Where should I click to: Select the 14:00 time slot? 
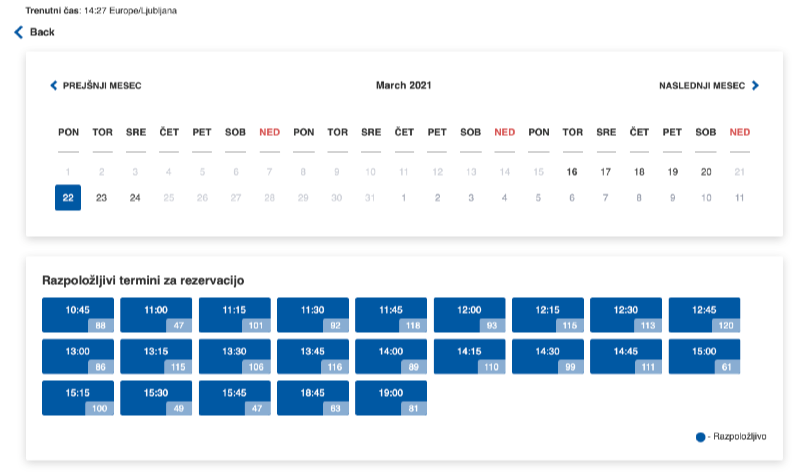pos(391,356)
